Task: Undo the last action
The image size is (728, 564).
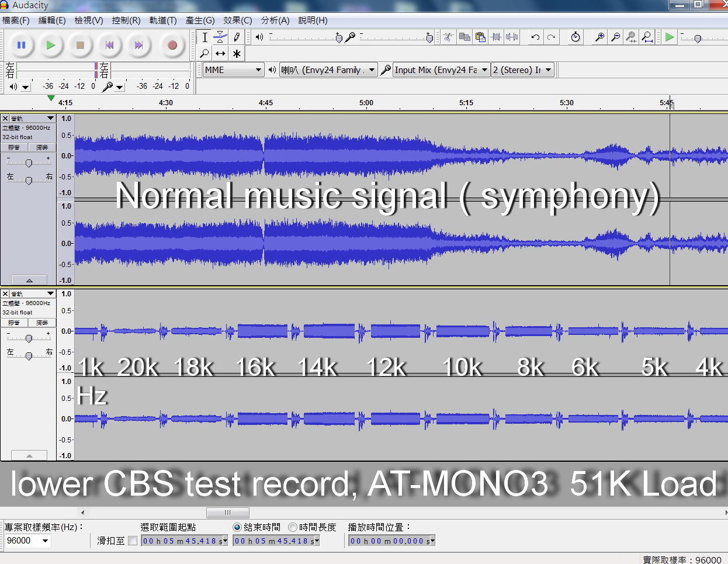Action: tap(535, 37)
